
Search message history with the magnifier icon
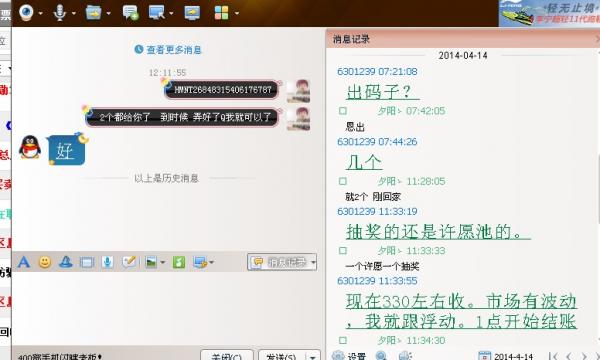[x=381, y=356]
